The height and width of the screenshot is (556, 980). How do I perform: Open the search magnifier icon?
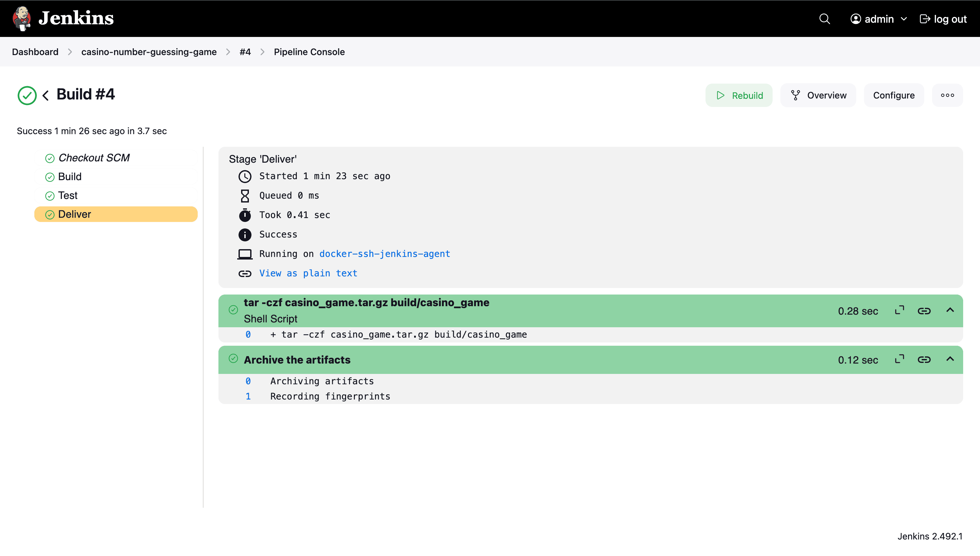[x=824, y=19]
